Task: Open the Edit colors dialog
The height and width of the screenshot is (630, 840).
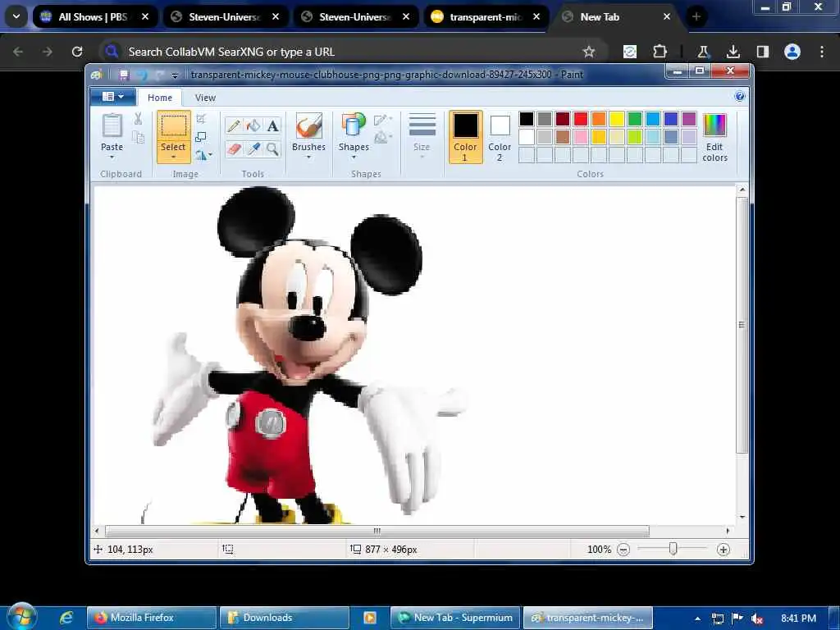Action: tap(714, 138)
